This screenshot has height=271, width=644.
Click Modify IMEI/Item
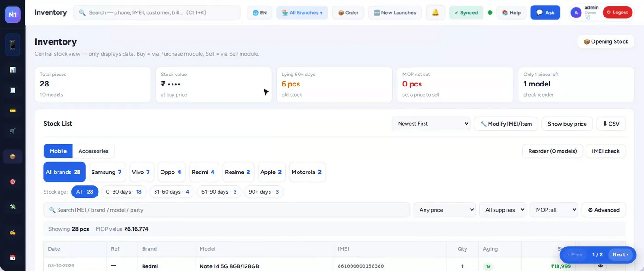[506, 124]
